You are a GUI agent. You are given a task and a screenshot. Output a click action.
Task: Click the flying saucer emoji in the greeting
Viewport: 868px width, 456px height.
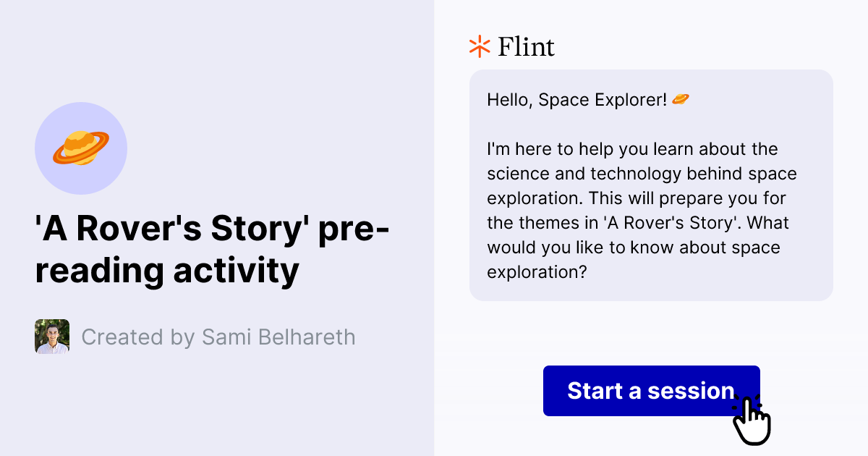[x=680, y=98]
